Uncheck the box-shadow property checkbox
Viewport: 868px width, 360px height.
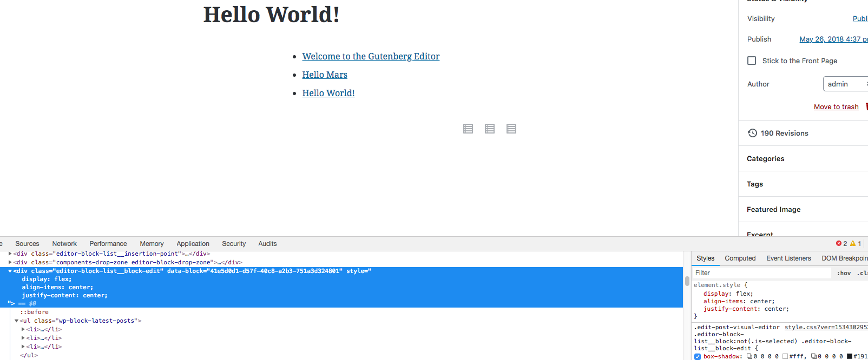[698, 356]
